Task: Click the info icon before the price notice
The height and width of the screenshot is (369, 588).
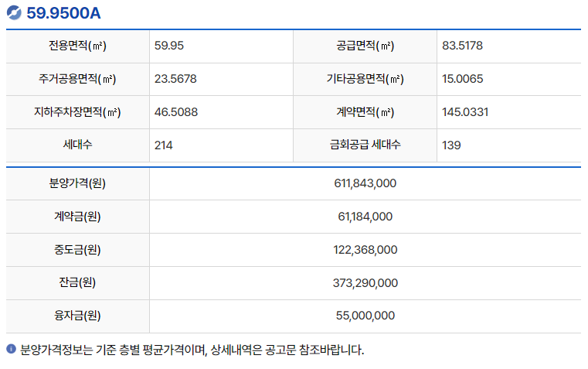Action: [12, 349]
